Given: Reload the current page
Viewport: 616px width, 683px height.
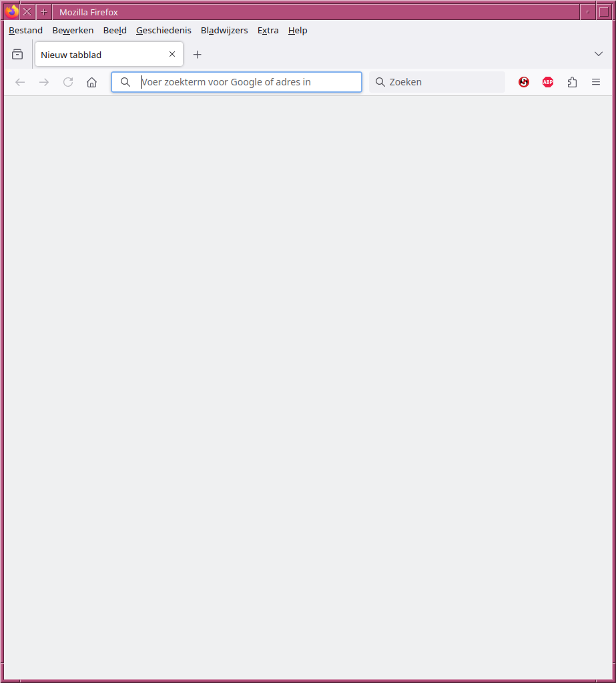Looking at the screenshot, I should tap(68, 82).
